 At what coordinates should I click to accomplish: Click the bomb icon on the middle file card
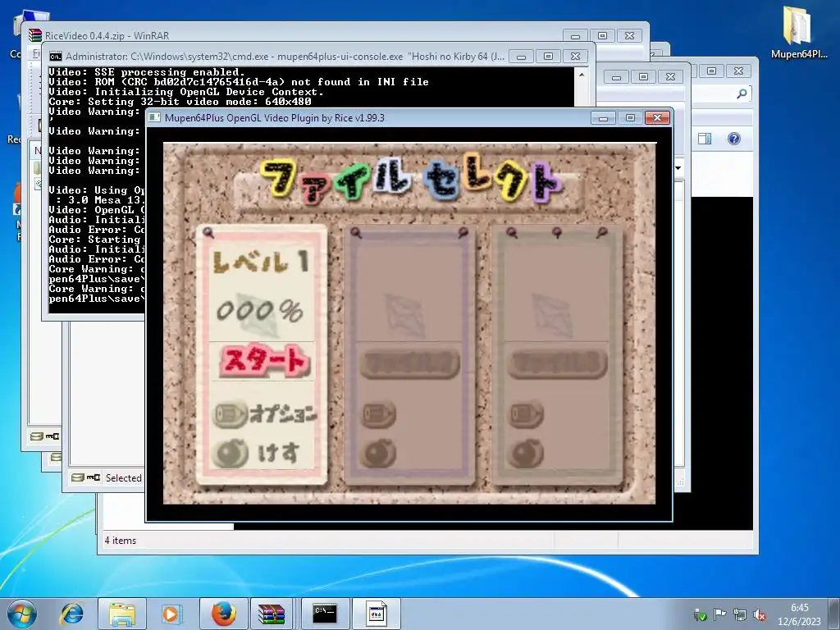[x=378, y=453]
